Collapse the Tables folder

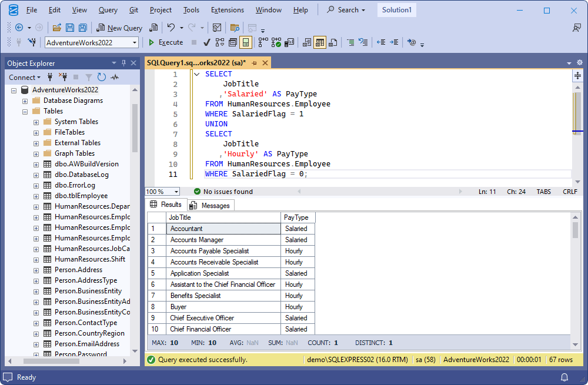(x=25, y=111)
